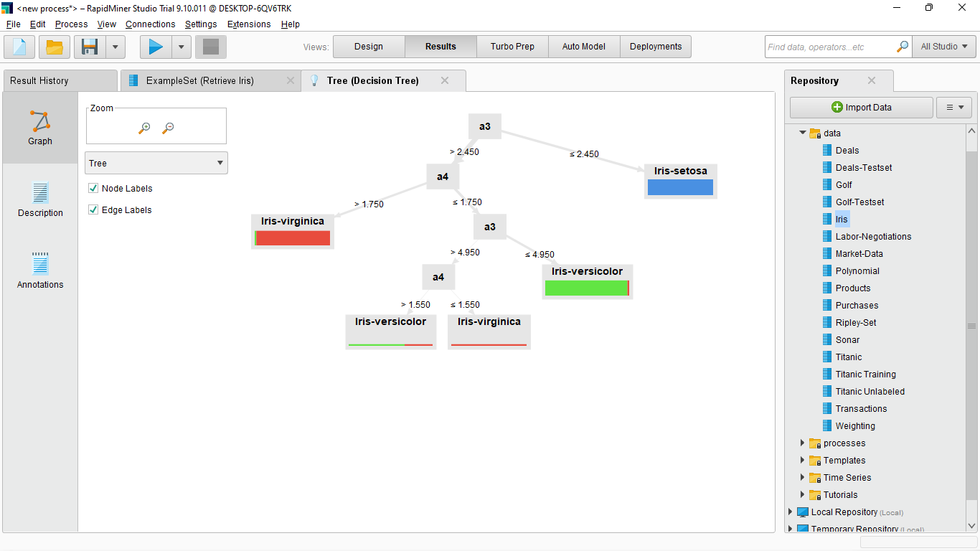Viewport: 980px width, 551px height.
Task: Open the Description view in the sidebar
Action: click(39, 199)
